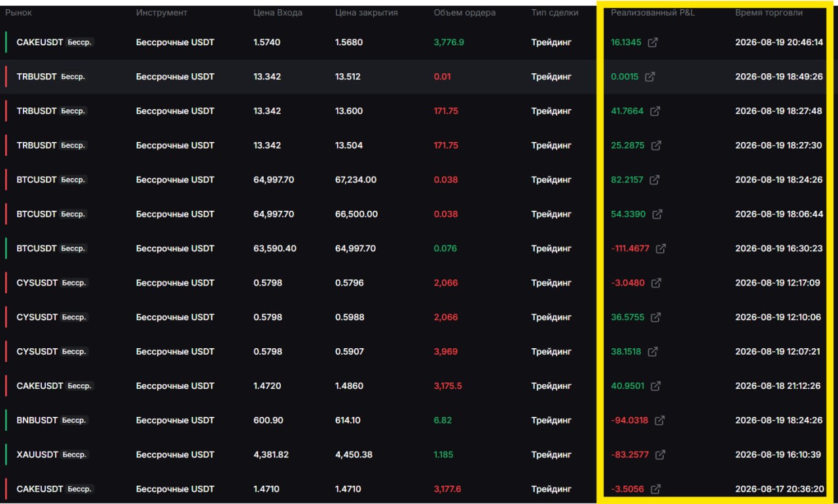Click share icon next to 41.7664 P&L

(655, 111)
